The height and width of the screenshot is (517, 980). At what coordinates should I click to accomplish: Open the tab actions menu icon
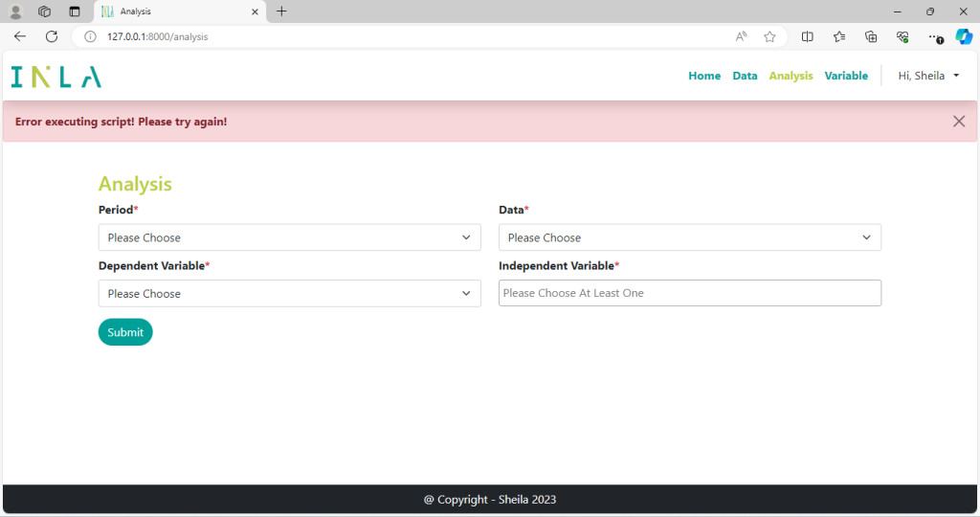pyautogui.click(x=75, y=11)
